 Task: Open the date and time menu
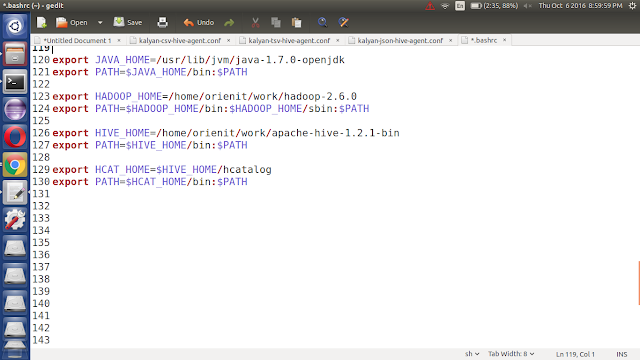coord(580,6)
